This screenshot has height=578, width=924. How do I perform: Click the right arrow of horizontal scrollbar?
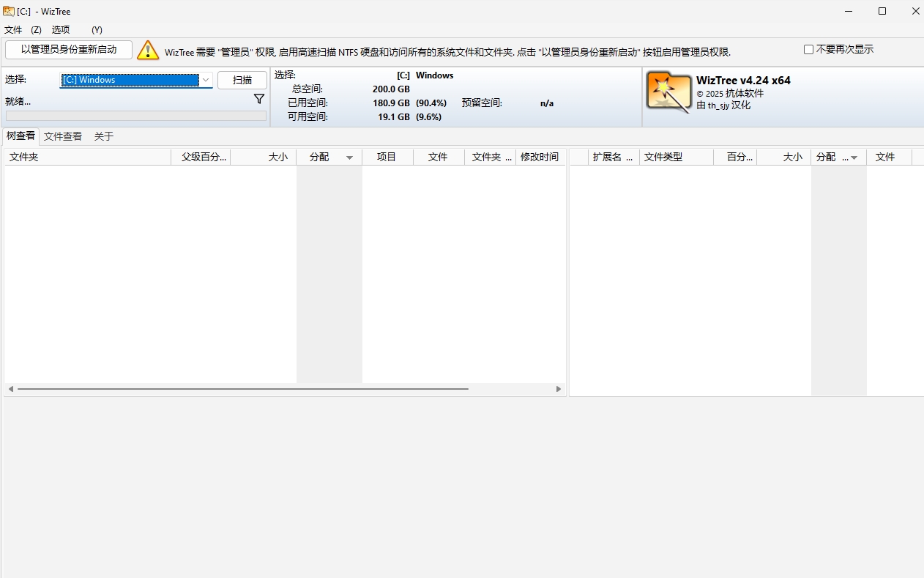pyautogui.click(x=559, y=389)
